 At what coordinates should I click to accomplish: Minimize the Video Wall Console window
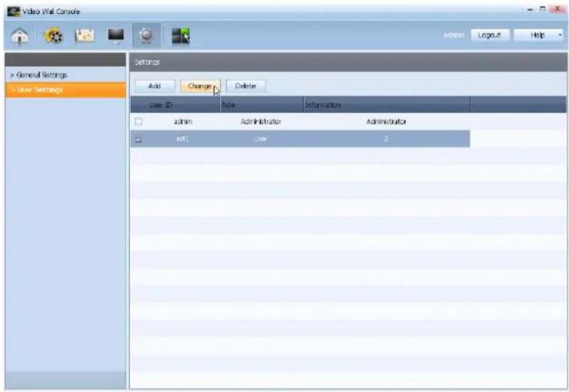pyautogui.click(x=530, y=9)
